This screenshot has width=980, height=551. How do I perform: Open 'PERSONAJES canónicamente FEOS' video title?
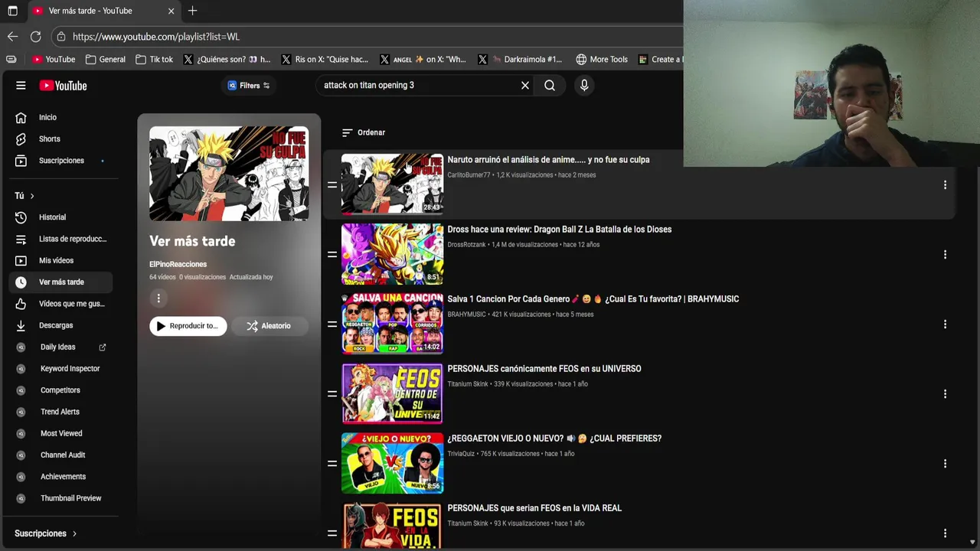coord(544,369)
